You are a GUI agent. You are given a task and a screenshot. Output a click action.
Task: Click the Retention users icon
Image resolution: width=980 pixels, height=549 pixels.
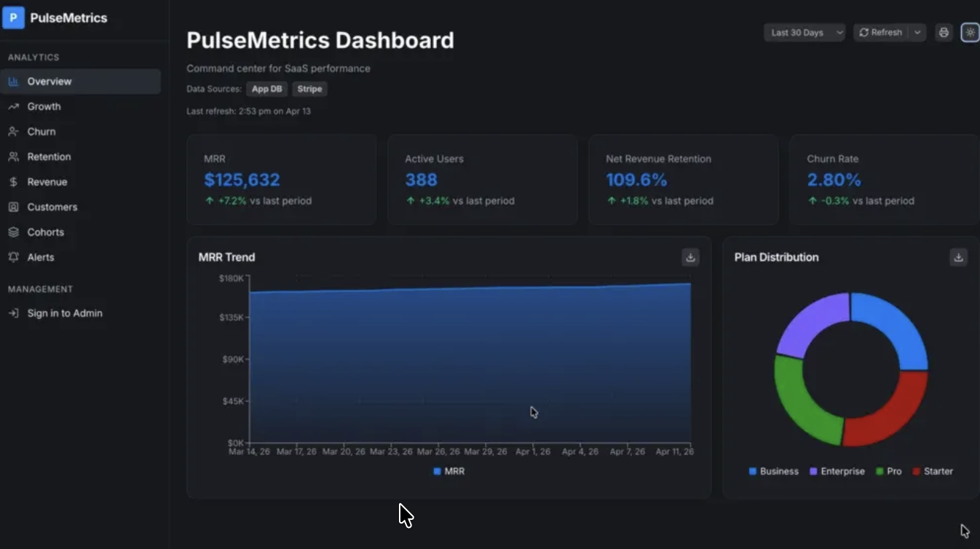[x=13, y=157]
